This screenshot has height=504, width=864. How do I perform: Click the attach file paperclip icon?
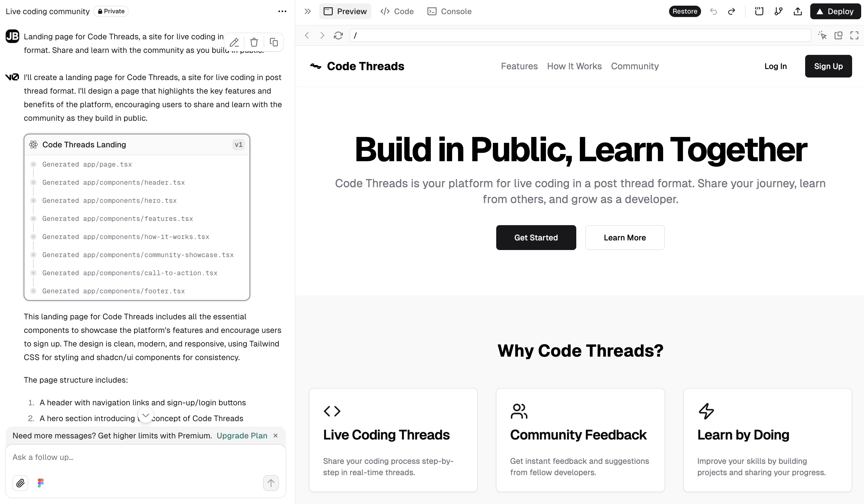[x=21, y=483]
